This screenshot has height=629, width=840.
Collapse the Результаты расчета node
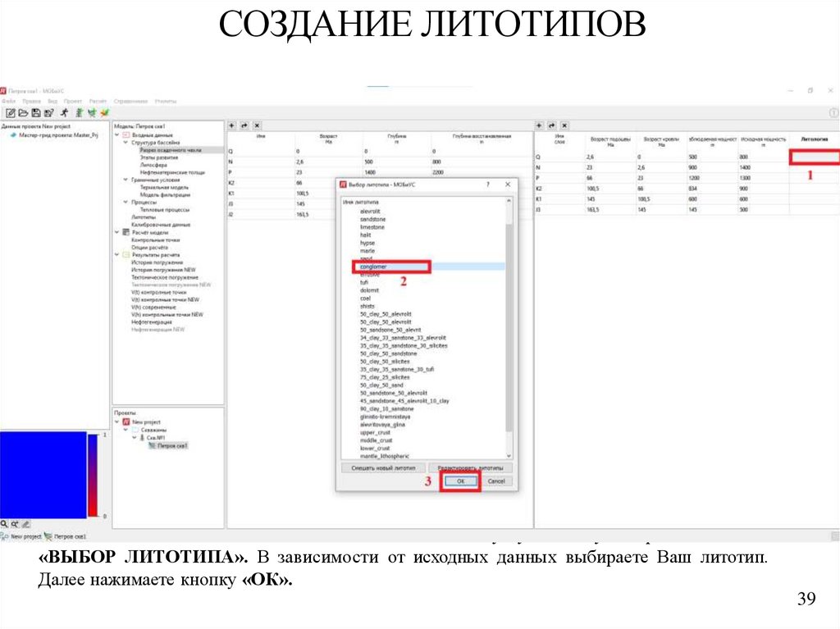[x=117, y=255]
